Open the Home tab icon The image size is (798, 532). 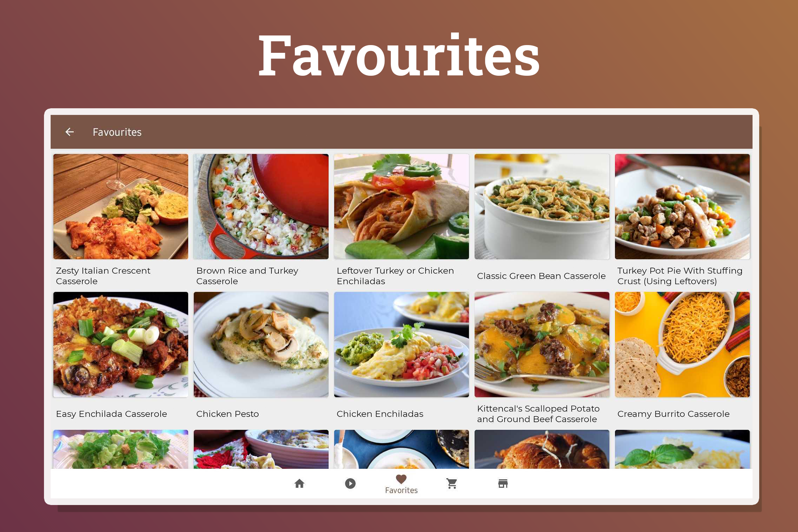tap(299, 483)
